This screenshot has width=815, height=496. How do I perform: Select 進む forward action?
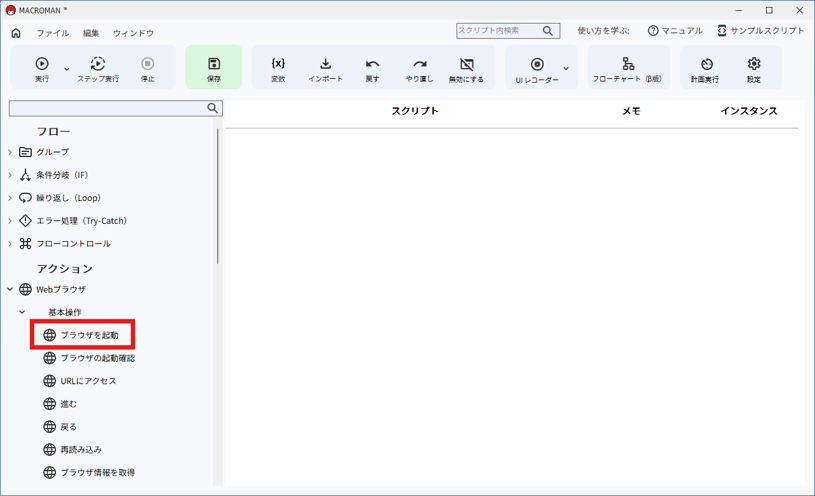click(60, 404)
